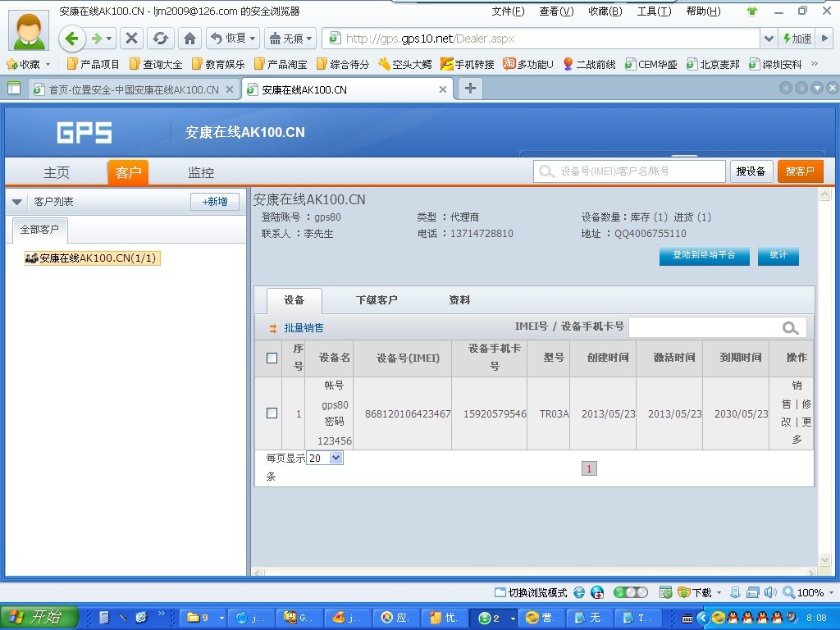
Task: Click the green forward arrow
Action: click(97, 39)
